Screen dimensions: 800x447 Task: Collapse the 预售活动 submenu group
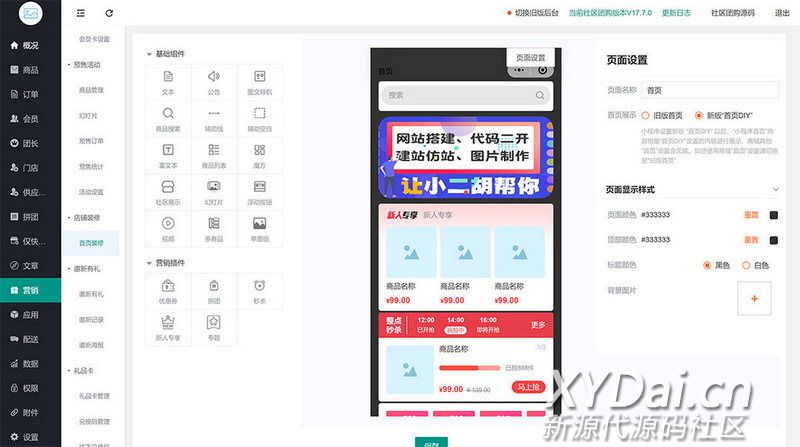tap(86, 65)
